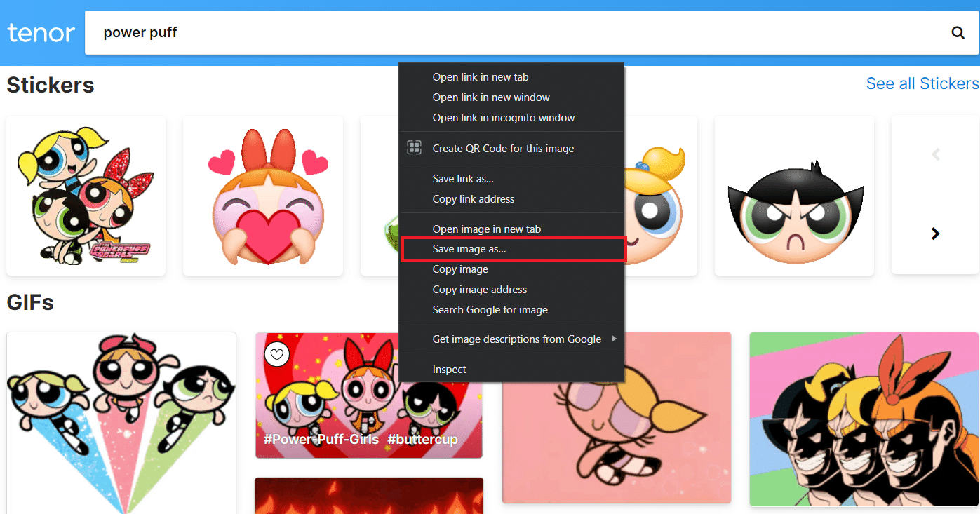Select Search Google for image
This screenshot has height=514, width=980.
(511, 310)
